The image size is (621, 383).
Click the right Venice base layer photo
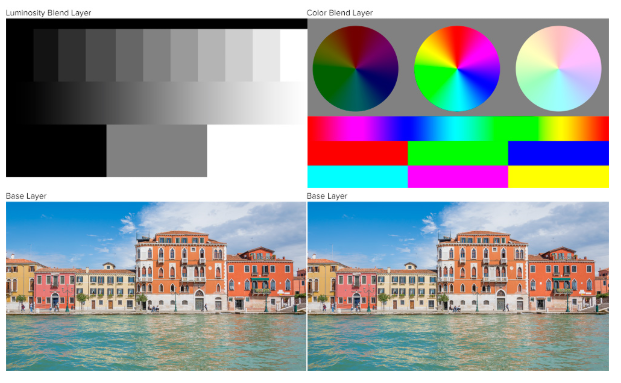tap(458, 286)
